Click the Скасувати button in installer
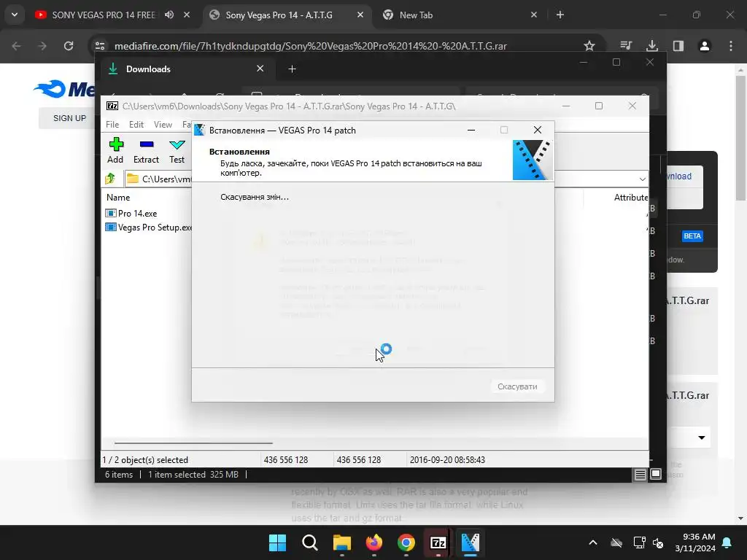Image resolution: width=747 pixels, height=560 pixels. coord(517,386)
